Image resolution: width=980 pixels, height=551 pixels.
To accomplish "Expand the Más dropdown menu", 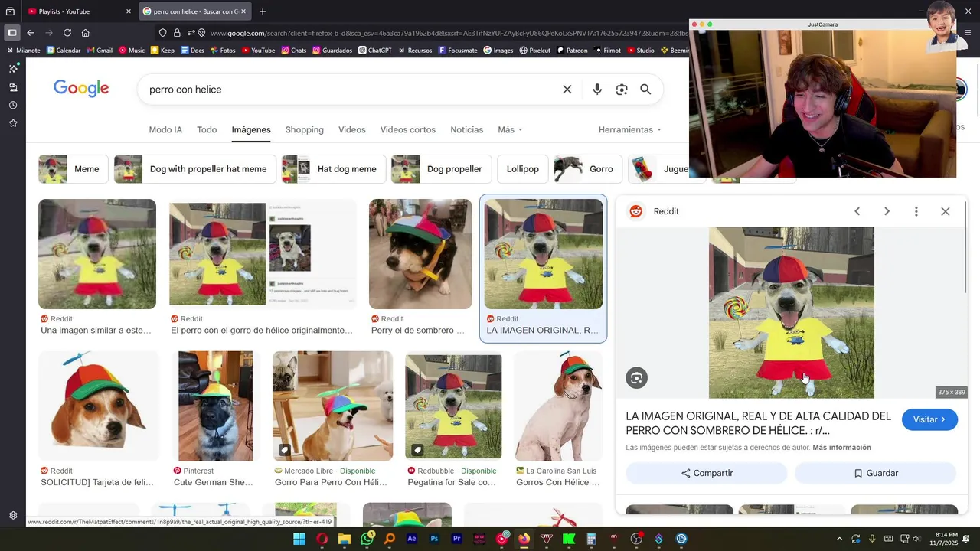I will tap(510, 129).
